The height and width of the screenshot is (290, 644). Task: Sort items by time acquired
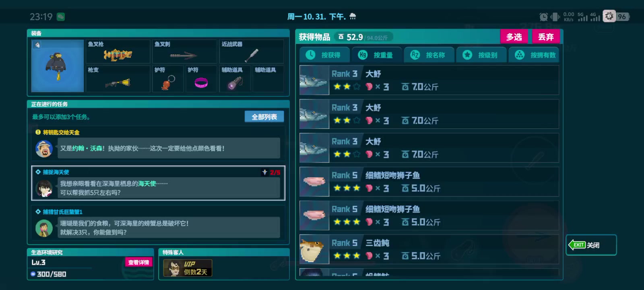324,55
